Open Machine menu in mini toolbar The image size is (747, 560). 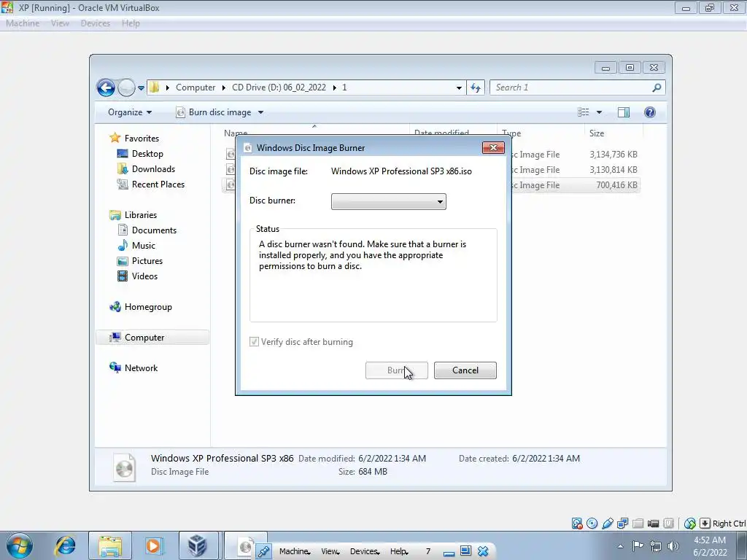pos(295,551)
